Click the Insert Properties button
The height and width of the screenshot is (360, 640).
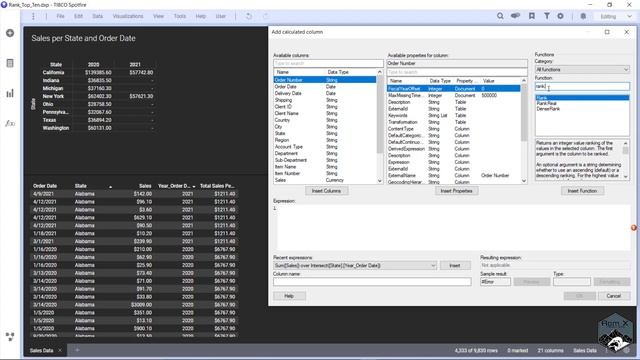[456, 191]
